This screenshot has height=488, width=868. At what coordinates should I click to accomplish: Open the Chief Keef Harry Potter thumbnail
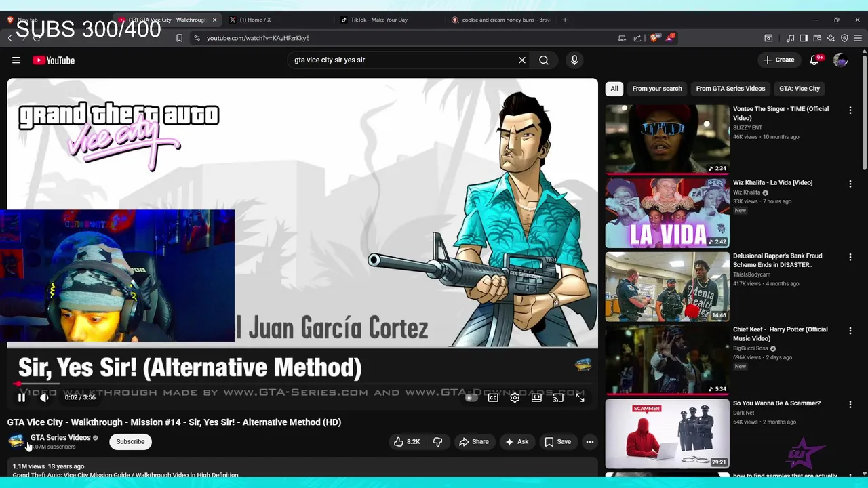point(667,360)
